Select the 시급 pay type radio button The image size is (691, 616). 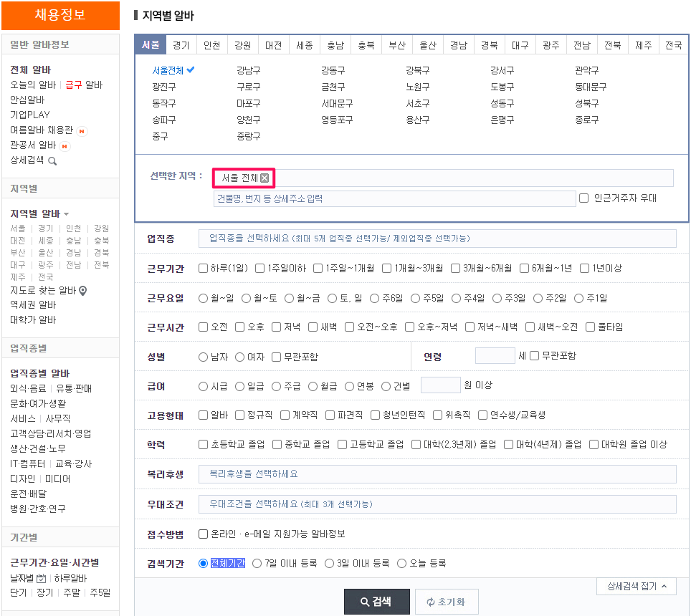click(203, 387)
